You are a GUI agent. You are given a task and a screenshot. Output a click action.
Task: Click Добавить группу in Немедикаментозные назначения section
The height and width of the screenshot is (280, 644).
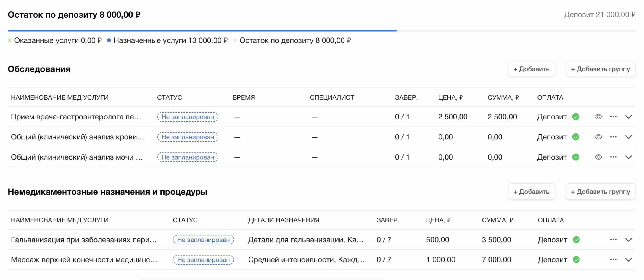click(600, 192)
